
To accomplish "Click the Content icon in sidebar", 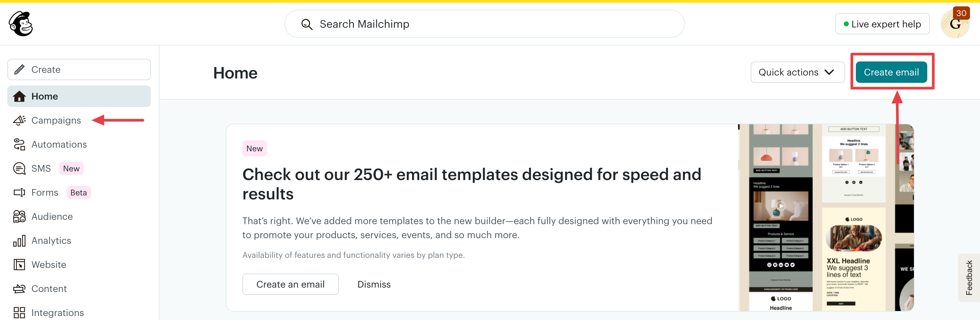I will (19, 288).
